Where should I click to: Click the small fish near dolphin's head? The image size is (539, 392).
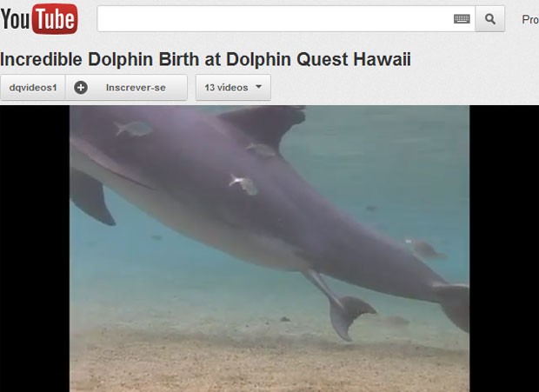coord(134,129)
